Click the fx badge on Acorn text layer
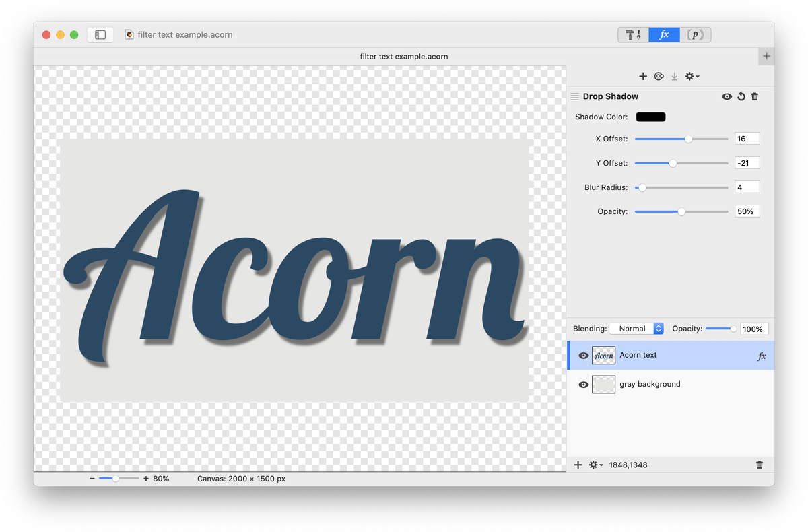808x532 pixels. (762, 356)
